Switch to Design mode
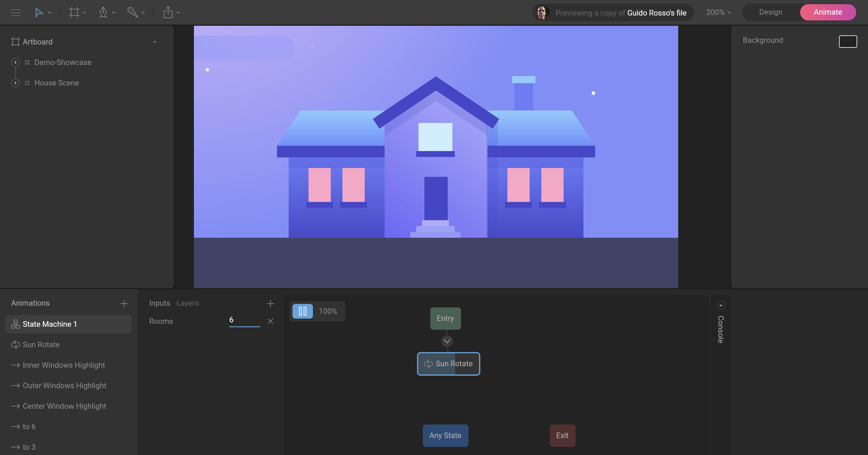 click(770, 12)
